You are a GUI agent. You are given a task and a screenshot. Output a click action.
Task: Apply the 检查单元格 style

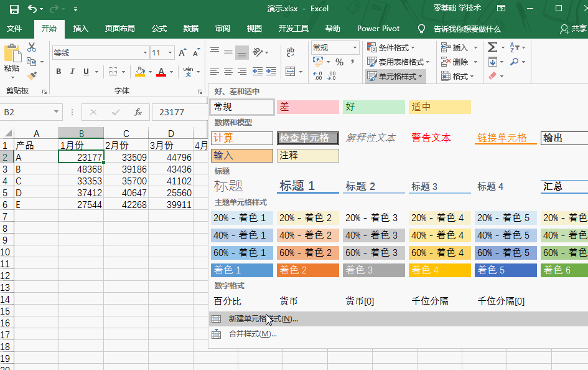click(x=308, y=138)
